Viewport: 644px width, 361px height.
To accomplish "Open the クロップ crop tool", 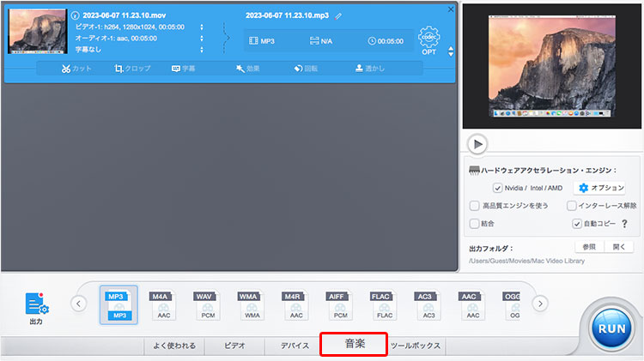I will [x=134, y=69].
